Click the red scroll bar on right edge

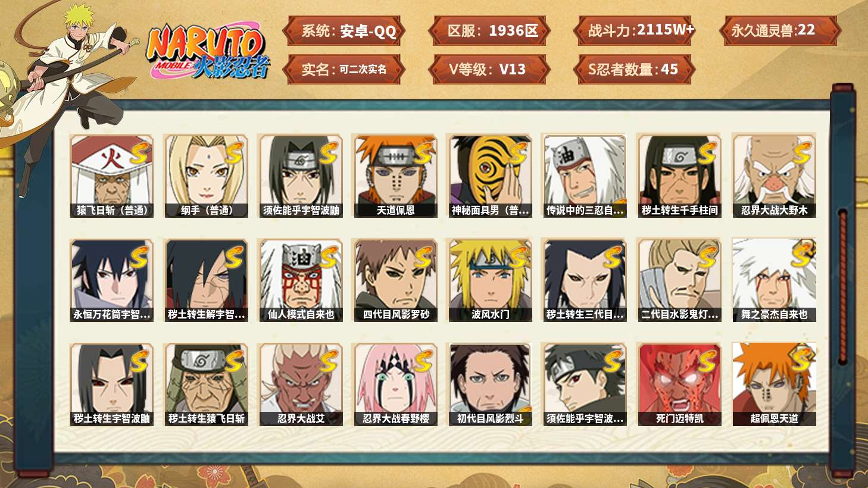842,286
